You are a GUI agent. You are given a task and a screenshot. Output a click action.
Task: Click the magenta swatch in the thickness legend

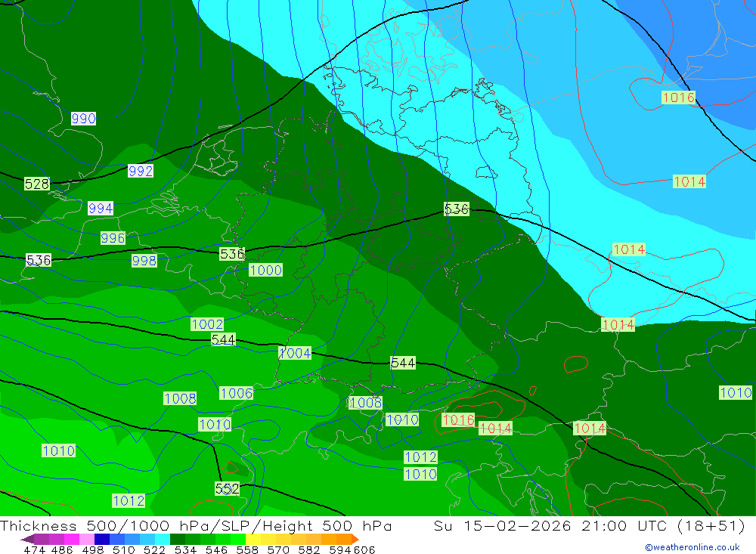[72, 539]
